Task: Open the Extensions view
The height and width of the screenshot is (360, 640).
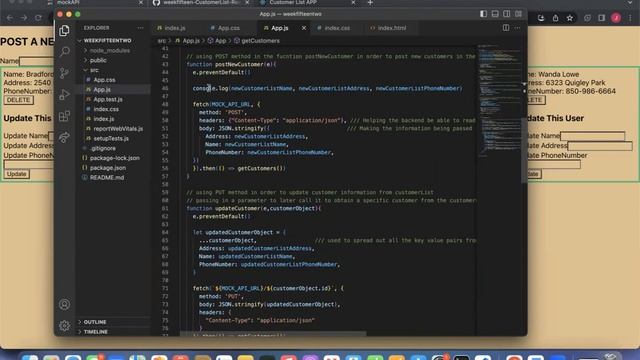Action: coord(64,116)
